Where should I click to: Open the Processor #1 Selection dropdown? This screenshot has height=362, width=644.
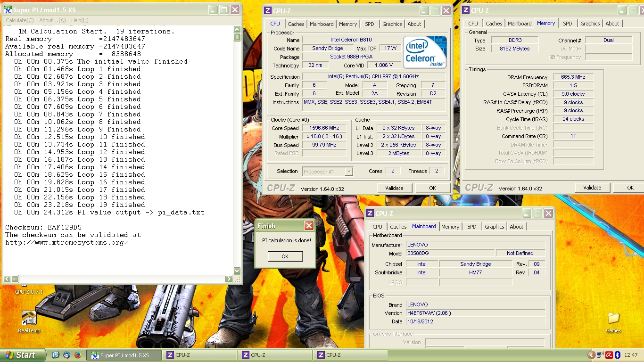click(328, 172)
